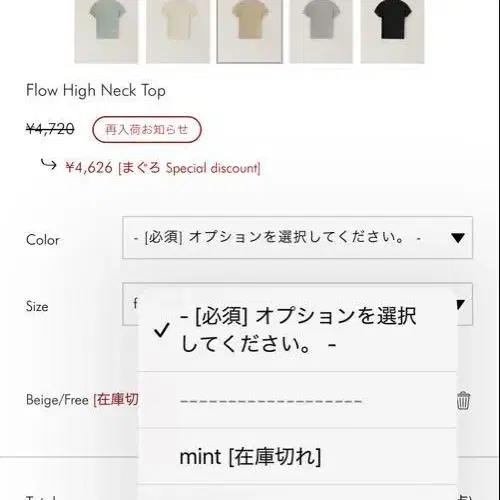Select the gray shirt thumbnail
Viewport: 500px width, 500px height.
[x=321, y=31]
